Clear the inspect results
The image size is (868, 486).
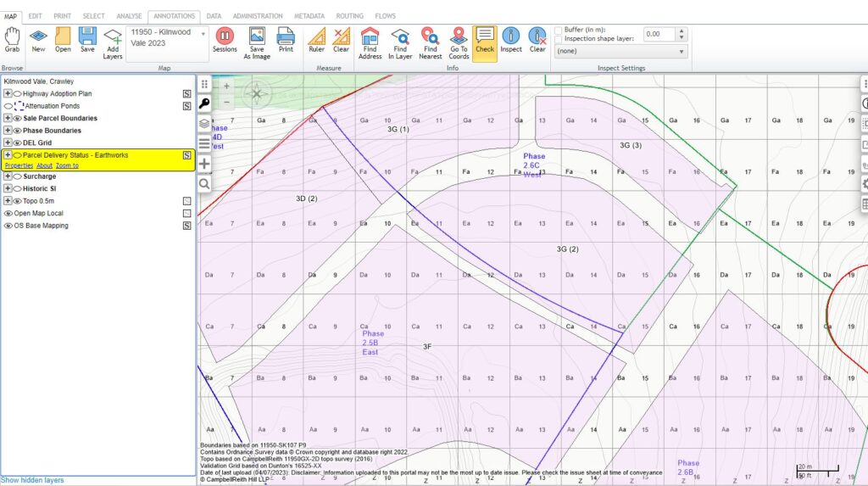tap(537, 39)
